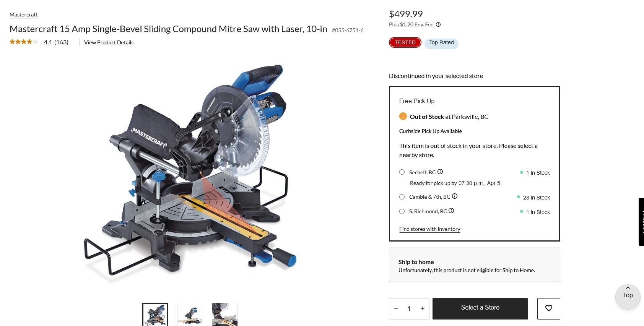The height and width of the screenshot is (326, 644).
Task: Click the star rating icons
Action: (x=24, y=42)
